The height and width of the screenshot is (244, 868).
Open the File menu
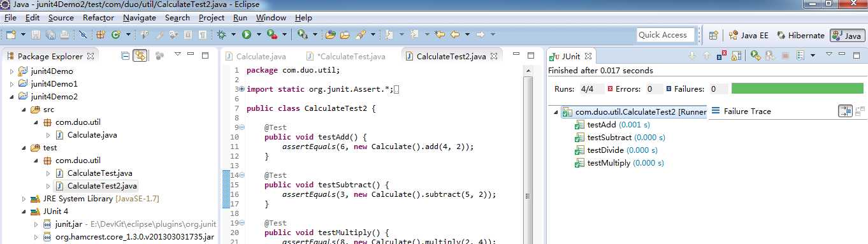click(x=10, y=18)
